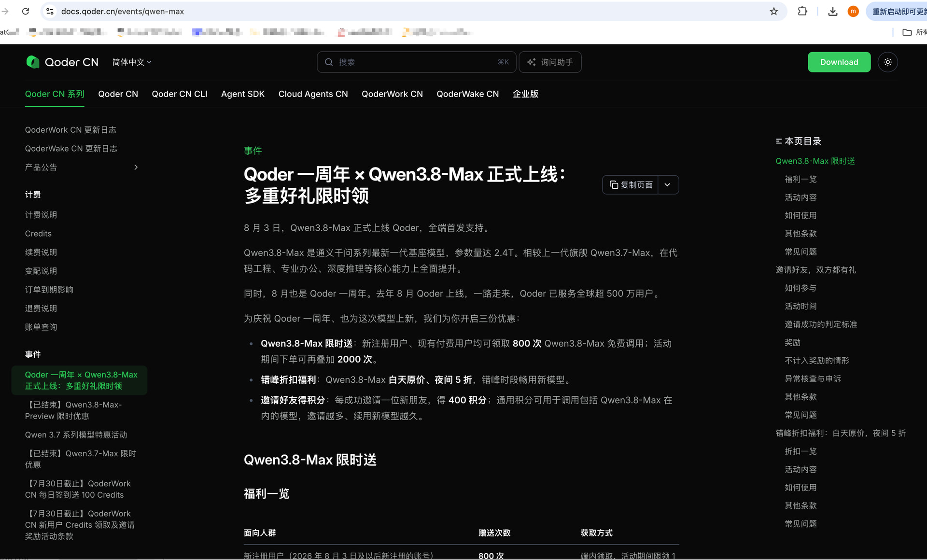Click the 面向人群 table header

pos(260,533)
